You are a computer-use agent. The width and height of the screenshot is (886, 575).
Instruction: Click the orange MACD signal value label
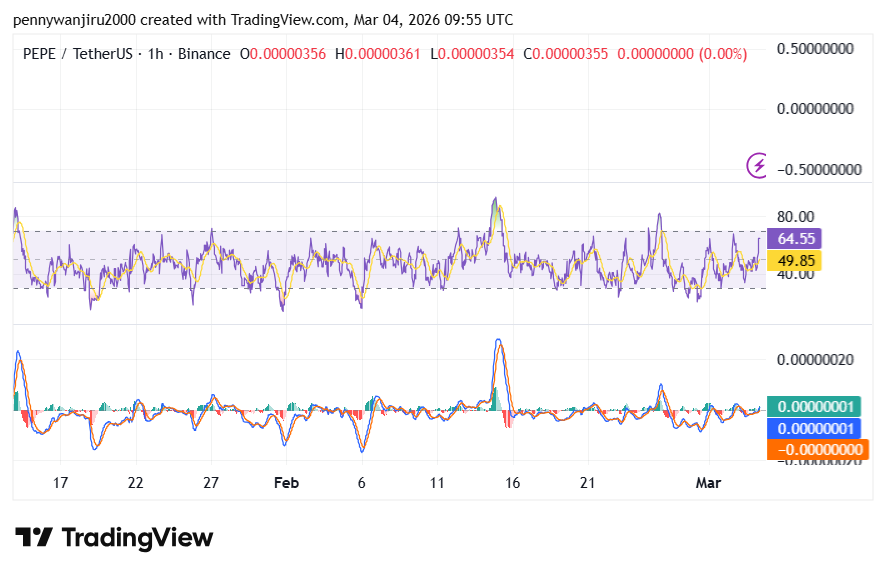(x=816, y=450)
